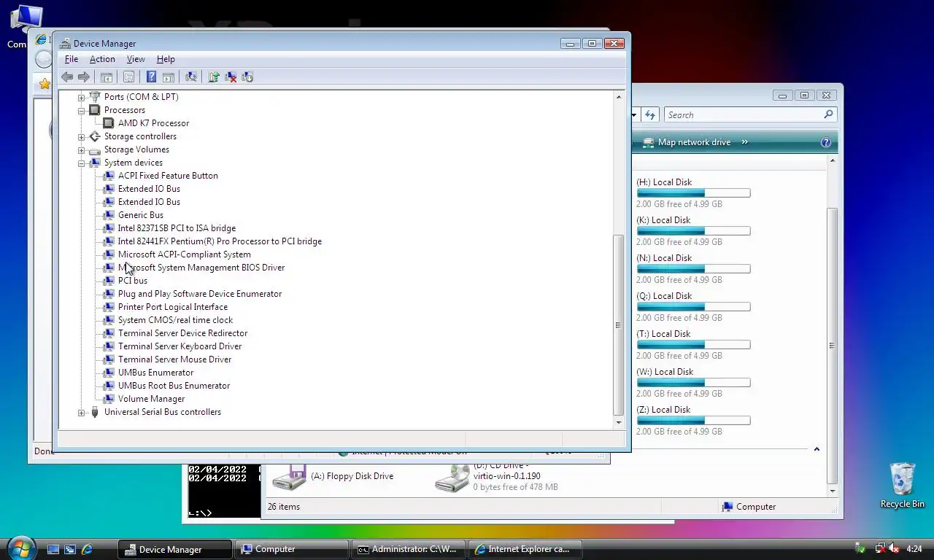
Task: Switch to Administrator command prompt taskbar button
Action: (x=408, y=549)
